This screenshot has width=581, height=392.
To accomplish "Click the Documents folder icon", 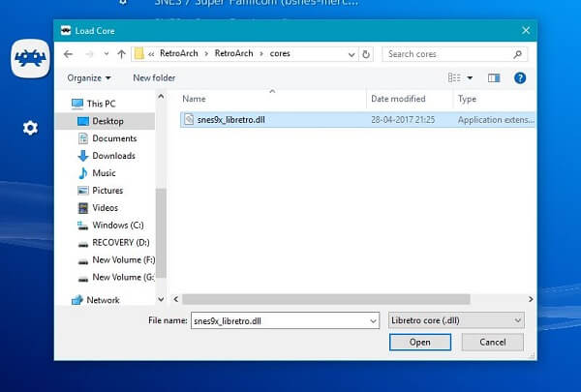I will (x=83, y=138).
